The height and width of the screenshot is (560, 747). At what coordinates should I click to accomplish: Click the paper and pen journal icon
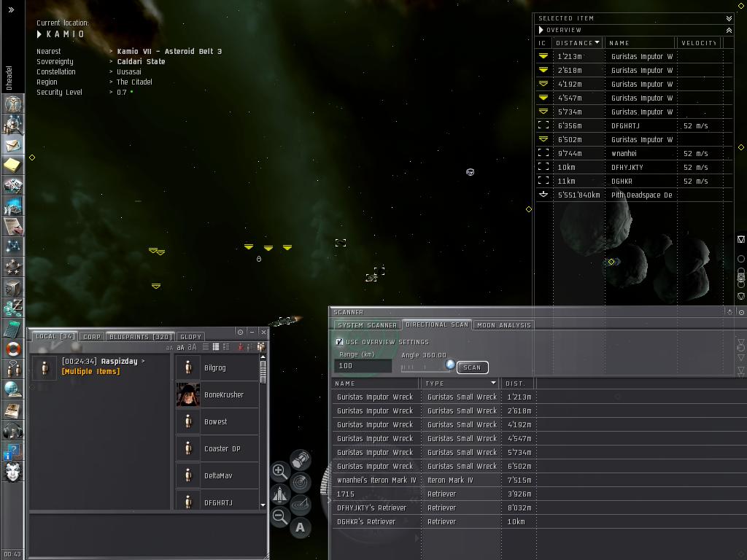[13, 226]
